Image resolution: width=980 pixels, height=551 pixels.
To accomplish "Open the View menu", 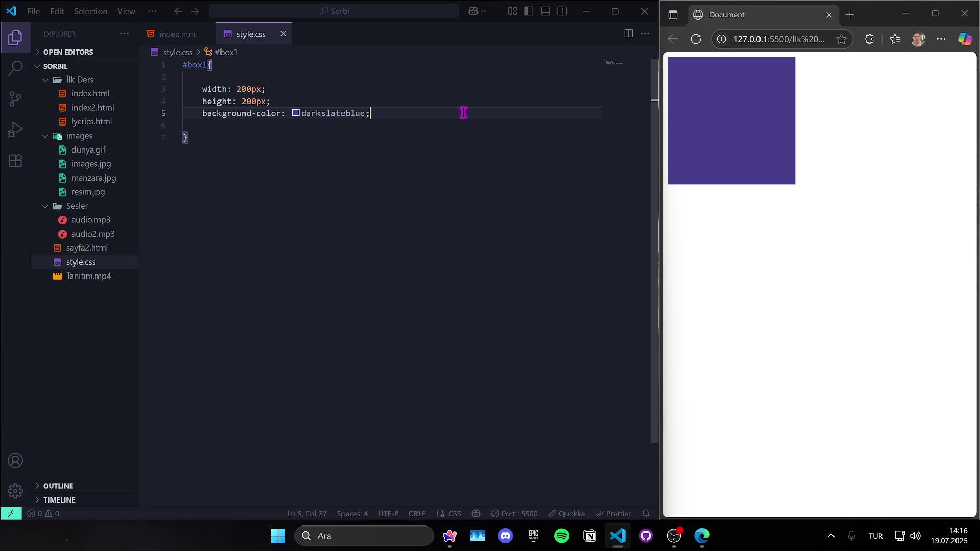I will [126, 11].
